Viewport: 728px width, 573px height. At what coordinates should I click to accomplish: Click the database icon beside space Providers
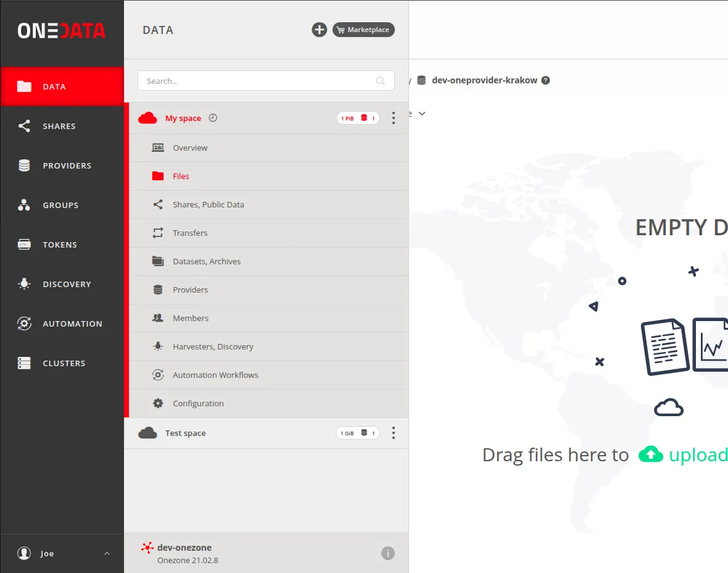(158, 290)
